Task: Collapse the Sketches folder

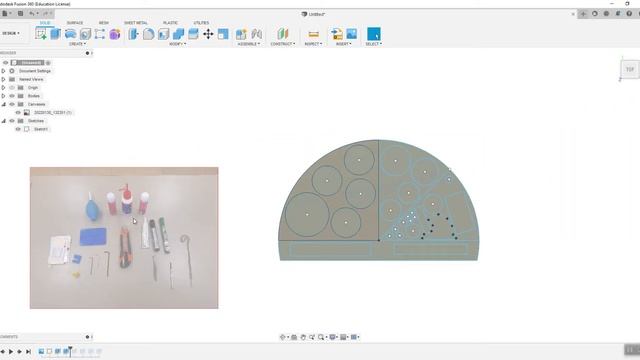Action: 4,121
